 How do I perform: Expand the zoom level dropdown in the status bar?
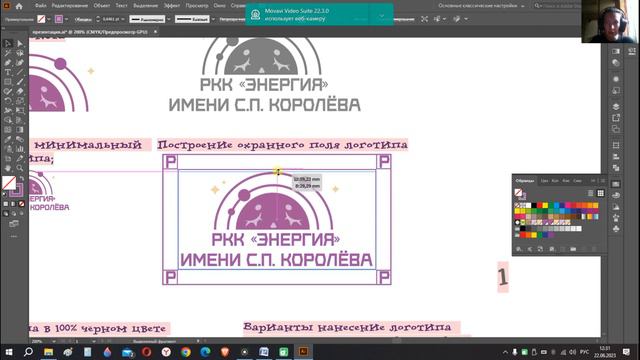53,341
